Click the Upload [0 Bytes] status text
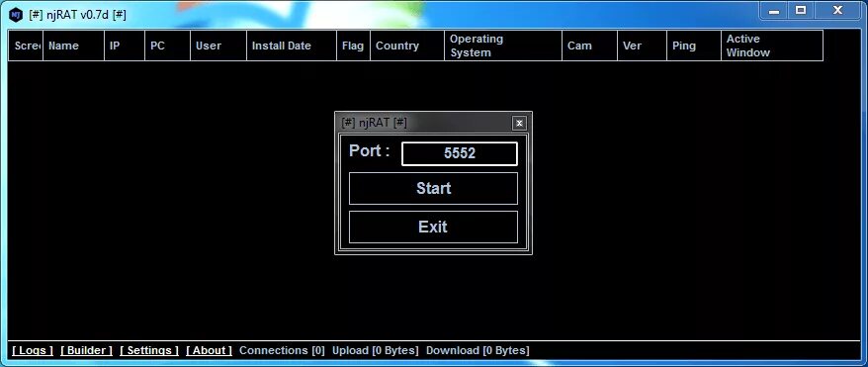The image size is (868, 367). click(376, 350)
